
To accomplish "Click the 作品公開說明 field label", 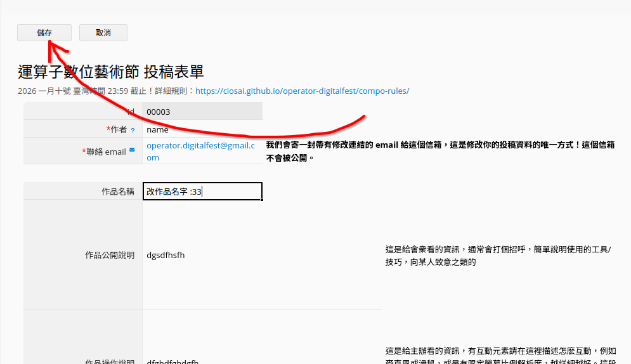I will (x=110, y=255).
